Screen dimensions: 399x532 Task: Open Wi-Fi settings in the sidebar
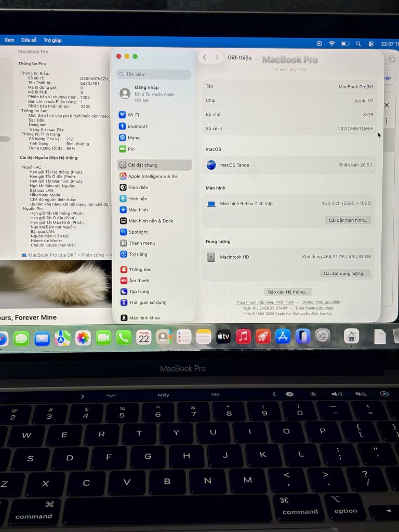(129, 115)
